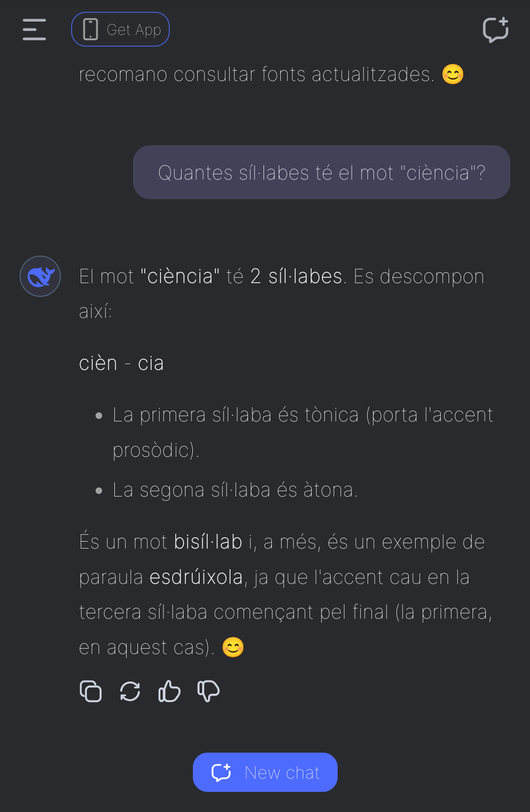Click the bold "2 síl·labes" text
The image size is (530, 812).
[296, 277]
